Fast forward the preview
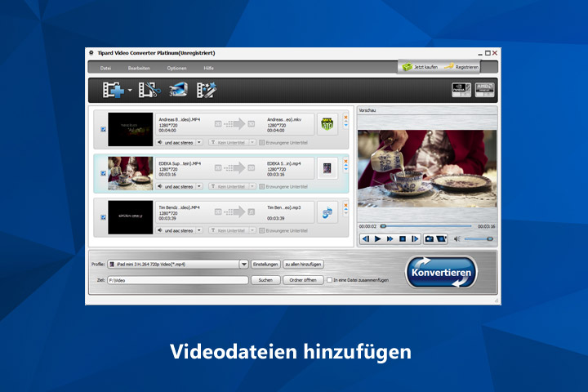 (390, 239)
